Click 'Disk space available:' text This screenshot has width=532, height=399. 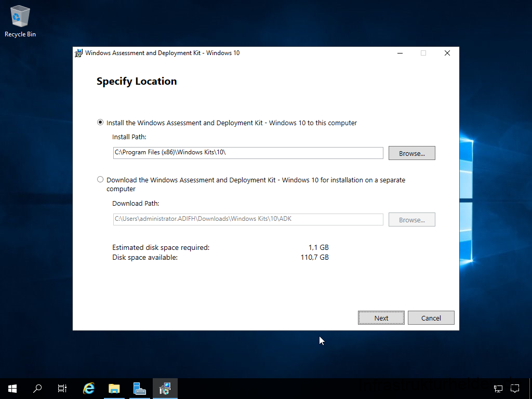tap(145, 258)
